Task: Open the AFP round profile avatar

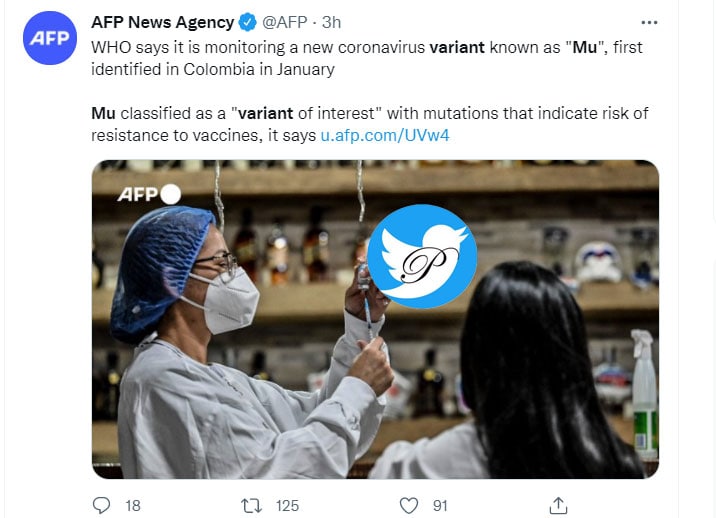Action: (x=50, y=38)
